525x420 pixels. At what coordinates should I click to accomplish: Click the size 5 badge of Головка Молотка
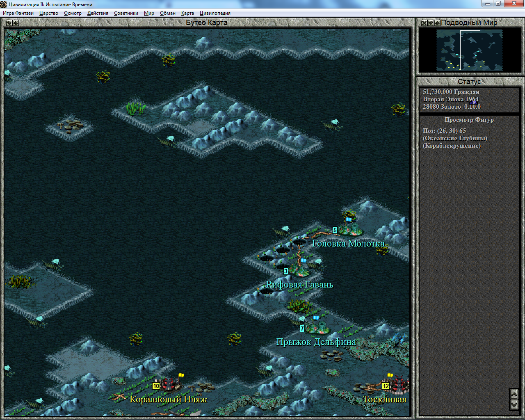pyautogui.click(x=335, y=230)
